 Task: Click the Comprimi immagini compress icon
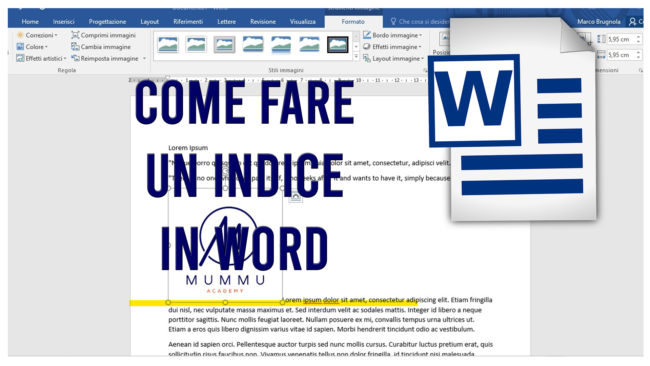pos(75,35)
